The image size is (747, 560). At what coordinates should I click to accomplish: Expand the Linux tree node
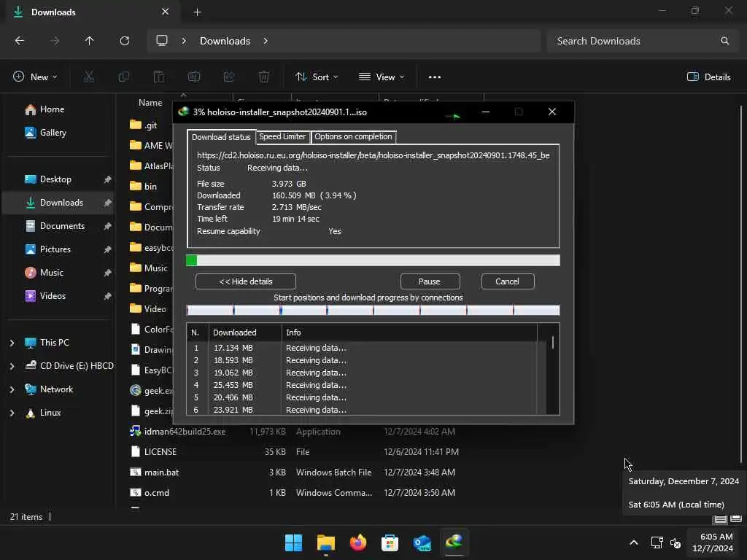[12, 413]
